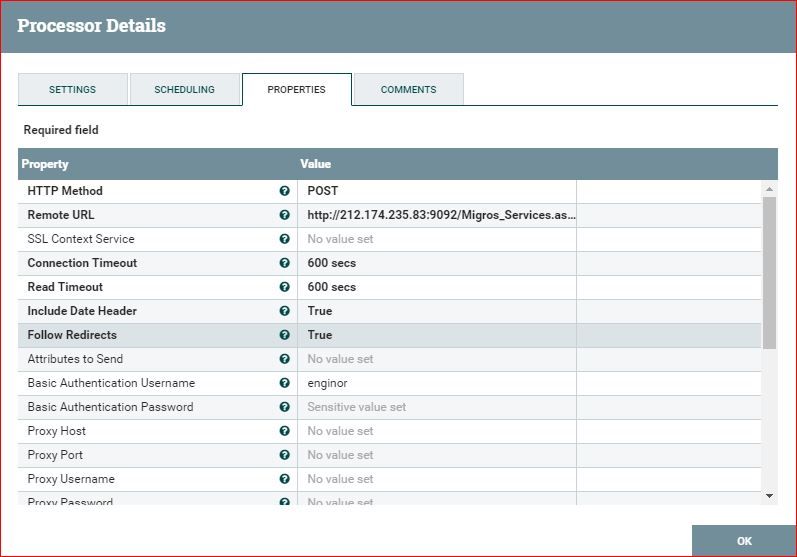Click Include Date Header value True
Screen dimensions: 797x557
click(x=320, y=311)
